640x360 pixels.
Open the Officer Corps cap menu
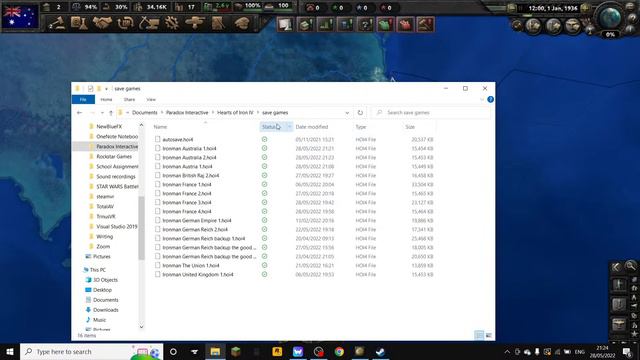241,23
